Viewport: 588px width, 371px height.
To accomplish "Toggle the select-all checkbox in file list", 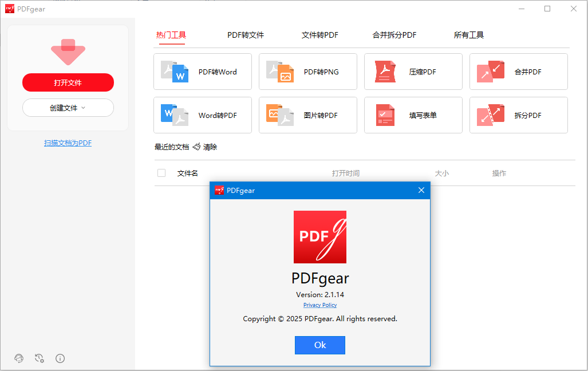I will (161, 172).
